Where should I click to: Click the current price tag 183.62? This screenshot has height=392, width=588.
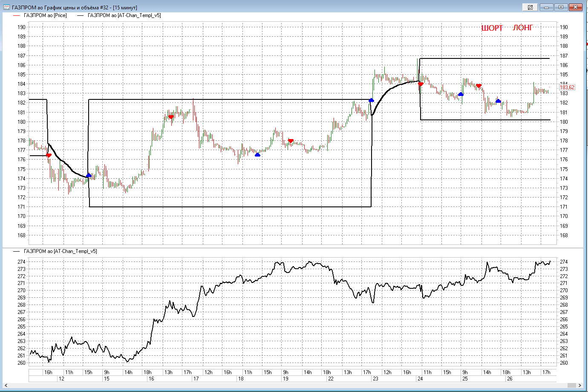tap(567, 87)
